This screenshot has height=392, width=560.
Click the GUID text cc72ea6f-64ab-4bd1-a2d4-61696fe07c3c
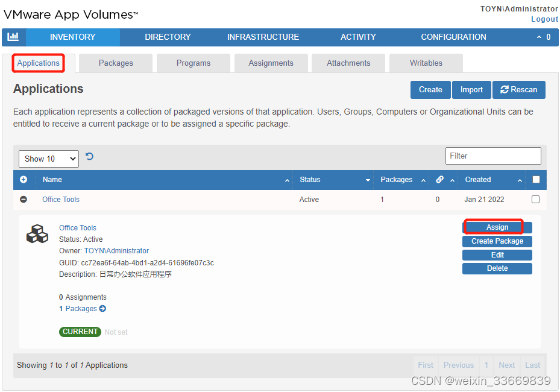pos(148,263)
